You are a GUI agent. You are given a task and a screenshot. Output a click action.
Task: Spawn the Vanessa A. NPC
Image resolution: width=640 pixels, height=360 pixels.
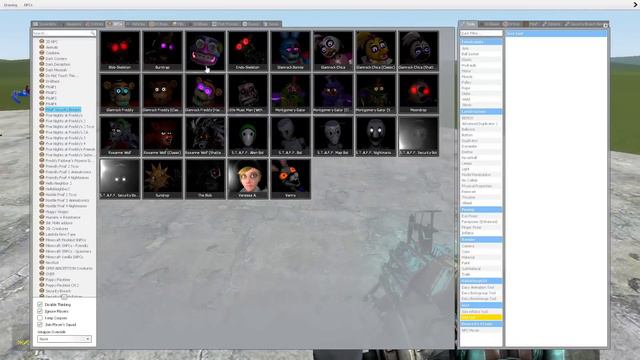248,179
